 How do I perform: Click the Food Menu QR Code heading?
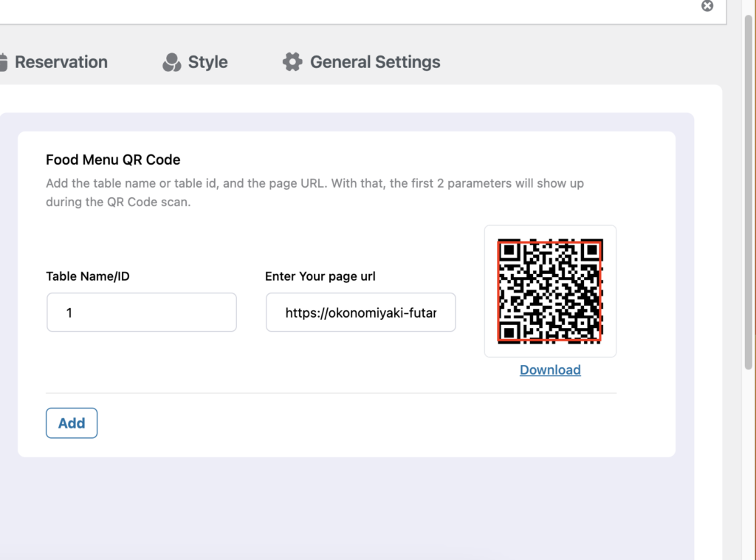(113, 160)
